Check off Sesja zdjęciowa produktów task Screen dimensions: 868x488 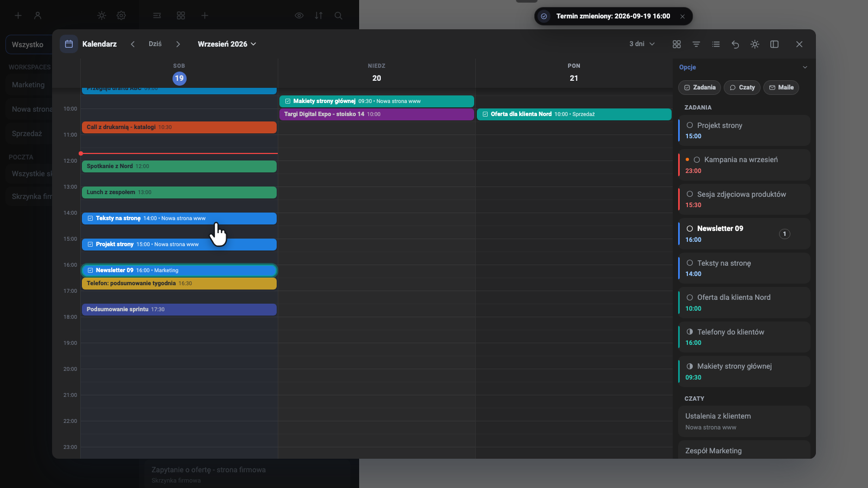690,194
